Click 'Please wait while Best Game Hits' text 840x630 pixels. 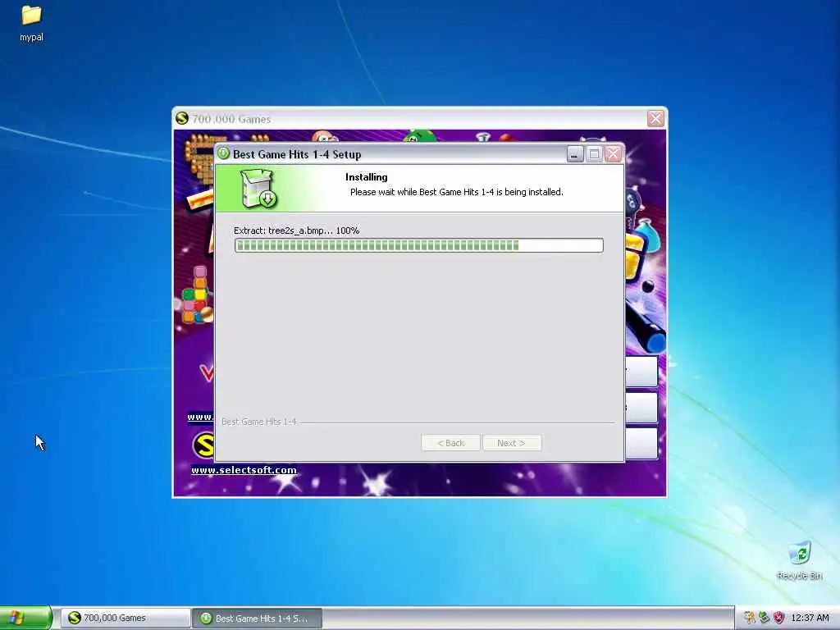(456, 192)
